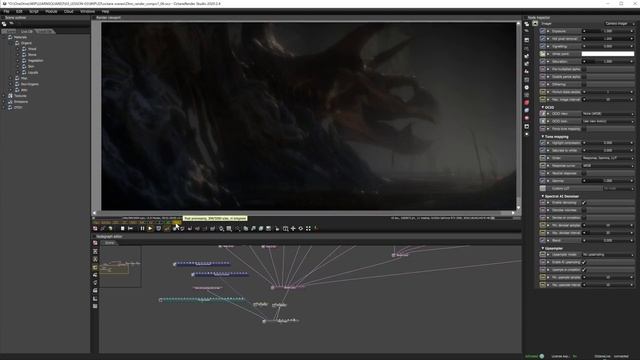Click the viewport crosshair move icon
640x360 pixels.
coord(293,229)
